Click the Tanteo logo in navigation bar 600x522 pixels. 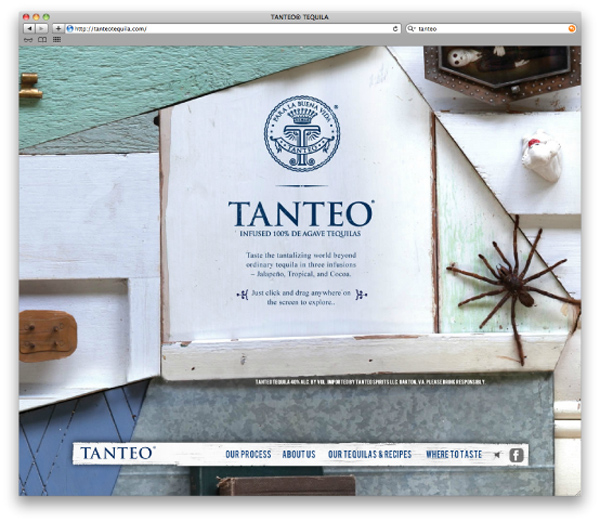(x=118, y=453)
